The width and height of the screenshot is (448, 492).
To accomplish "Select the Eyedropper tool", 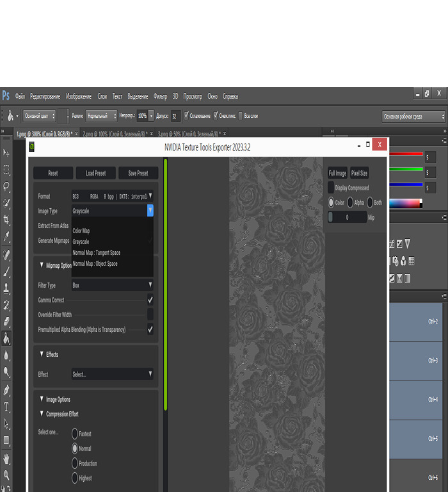I will (6, 236).
